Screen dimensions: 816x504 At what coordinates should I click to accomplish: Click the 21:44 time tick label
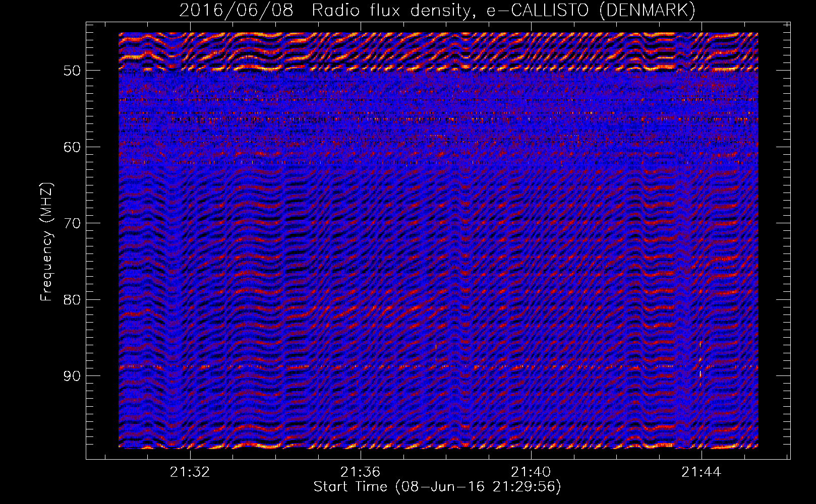(701, 472)
